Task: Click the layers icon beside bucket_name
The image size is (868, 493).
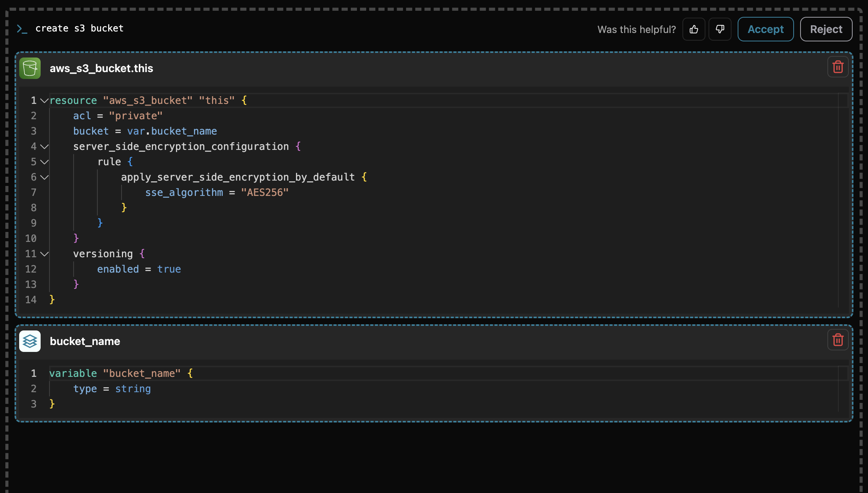Action: click(30, 341)
